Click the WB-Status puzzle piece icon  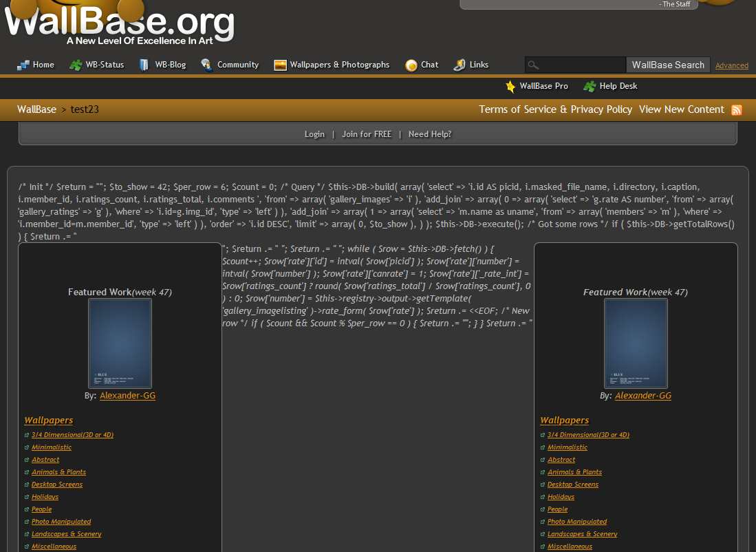coord(76,65)
